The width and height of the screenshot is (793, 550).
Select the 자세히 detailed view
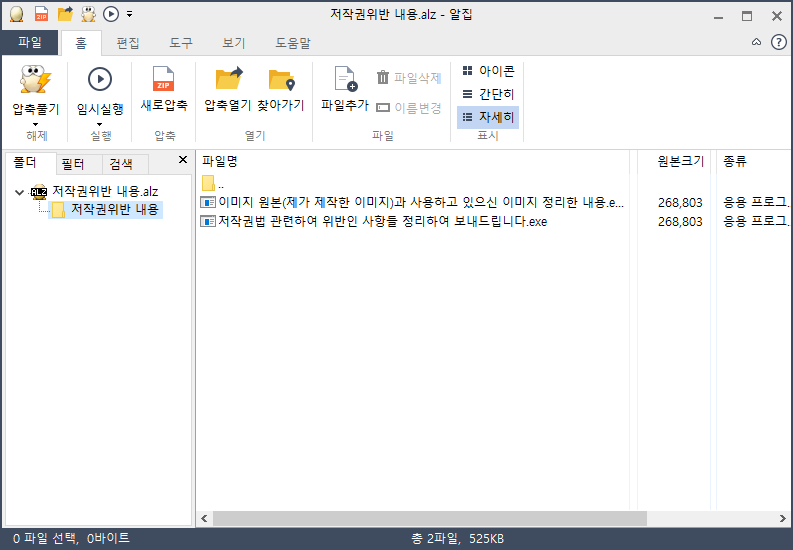[x=488, y=117]
